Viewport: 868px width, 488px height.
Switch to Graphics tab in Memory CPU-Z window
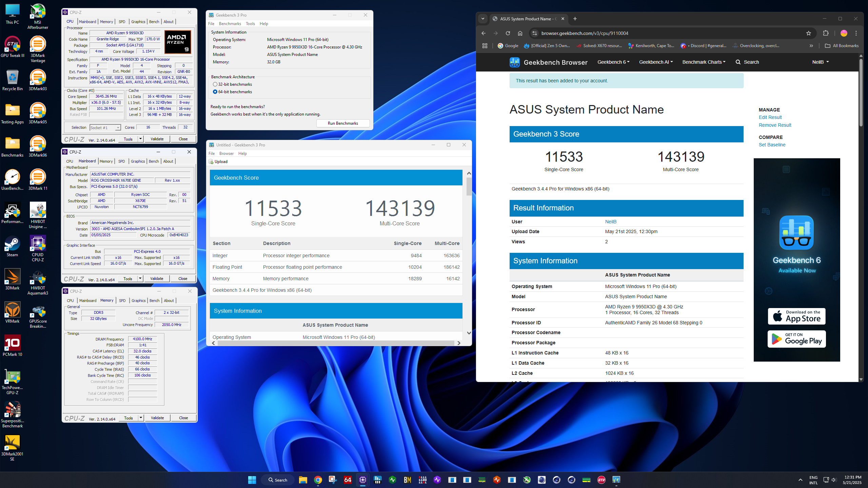138,301
